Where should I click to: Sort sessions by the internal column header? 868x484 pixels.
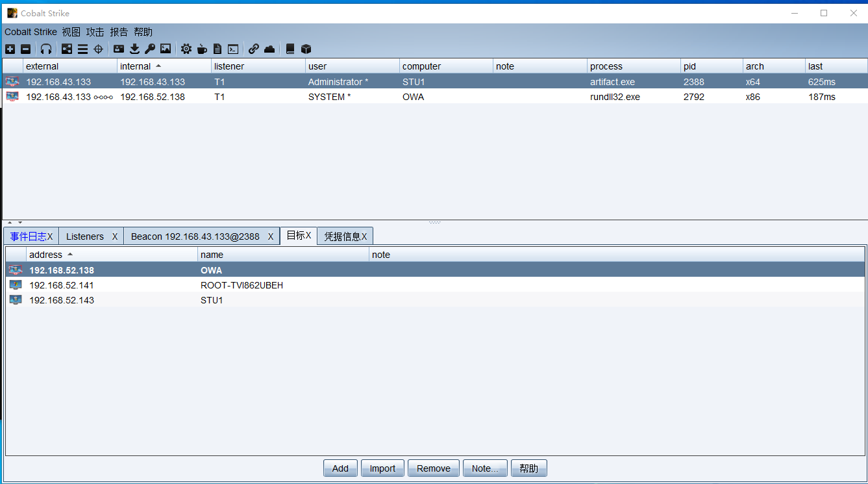coord(164,66)
